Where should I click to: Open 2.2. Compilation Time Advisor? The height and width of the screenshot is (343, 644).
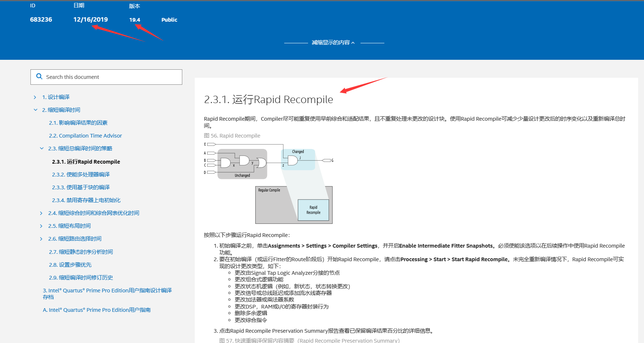pyautogui.click(x=85, y=136)
